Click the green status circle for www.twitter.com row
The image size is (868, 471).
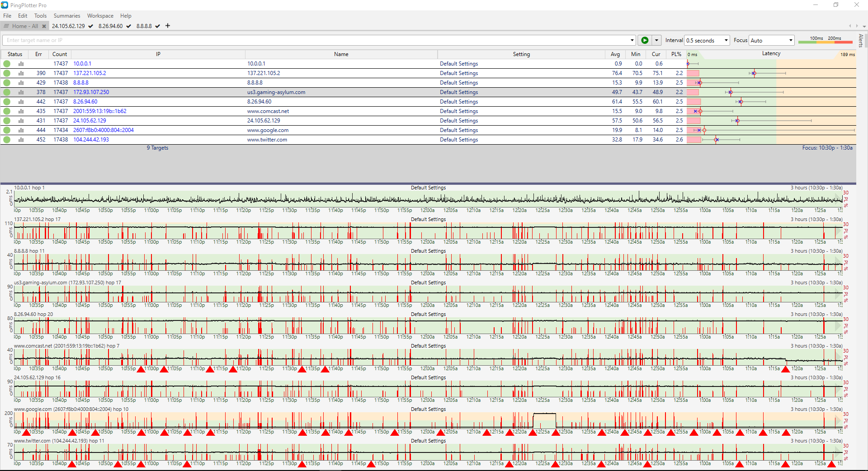(7, 140)
